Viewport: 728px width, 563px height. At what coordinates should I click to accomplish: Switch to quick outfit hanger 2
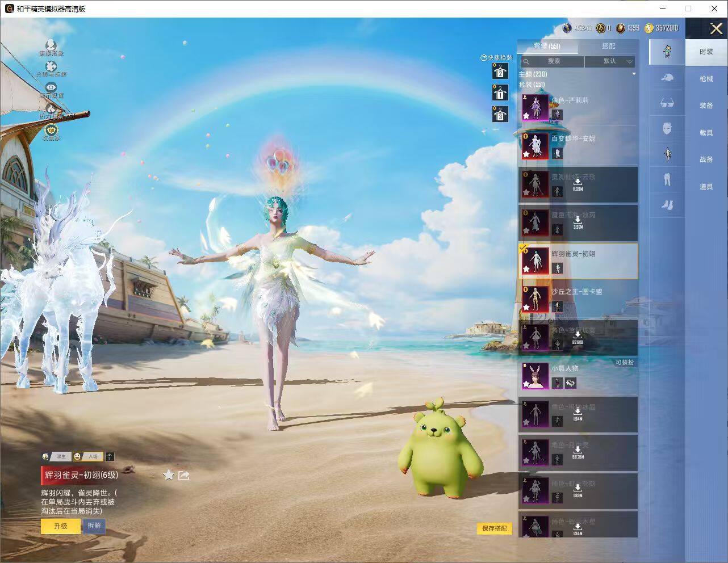[x=500, y=72]
